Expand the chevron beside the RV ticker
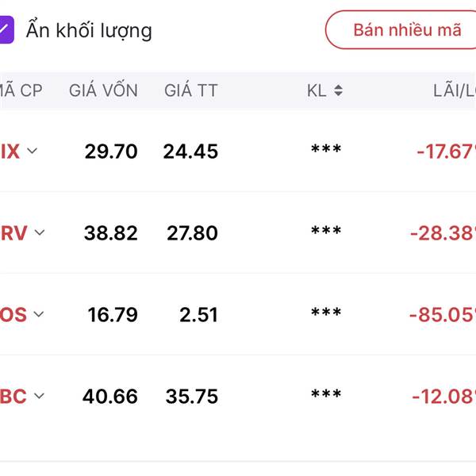The height and width of the screenshot is (476, 476). [40, 232]
